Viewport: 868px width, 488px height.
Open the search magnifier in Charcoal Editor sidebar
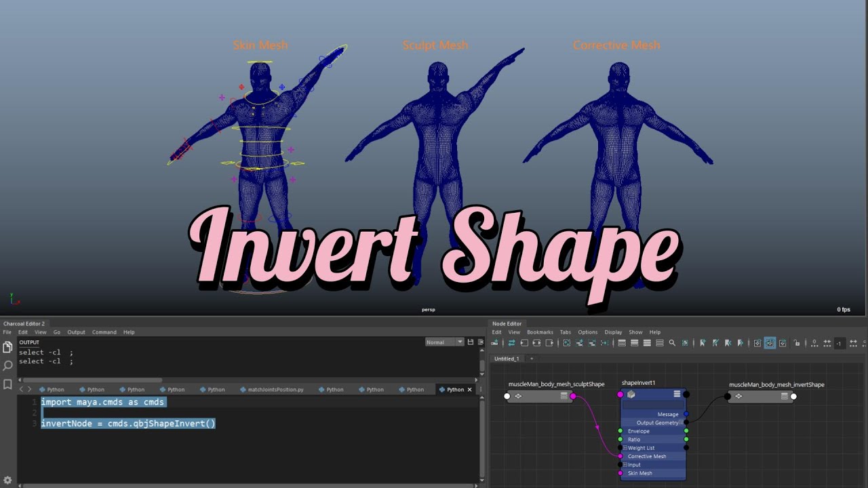7,366
